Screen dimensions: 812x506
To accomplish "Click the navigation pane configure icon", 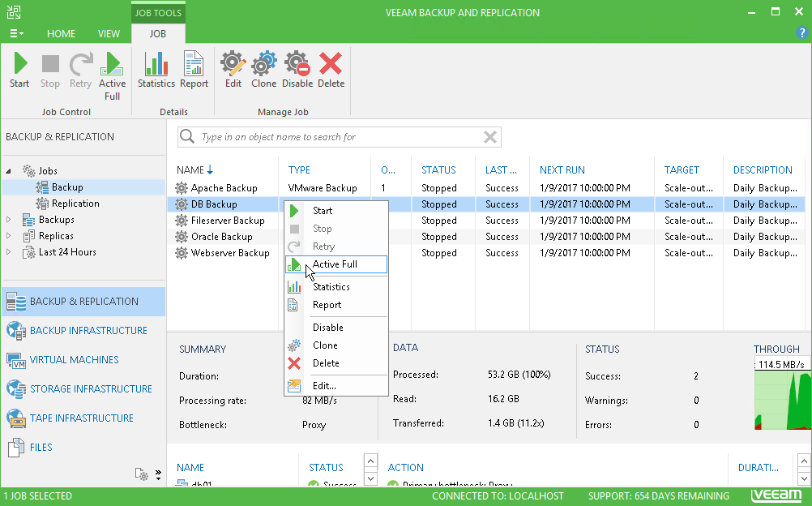I will coord(141,474).
